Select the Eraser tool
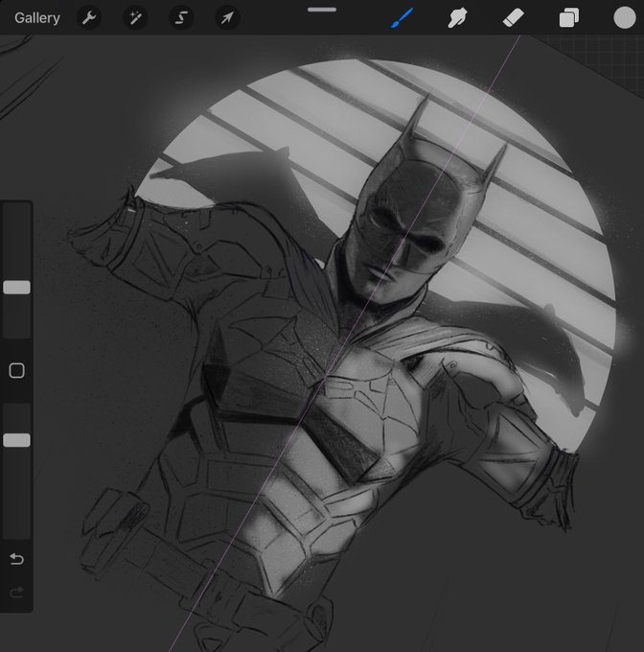This screenshot has width=644, height=652. 513,18
